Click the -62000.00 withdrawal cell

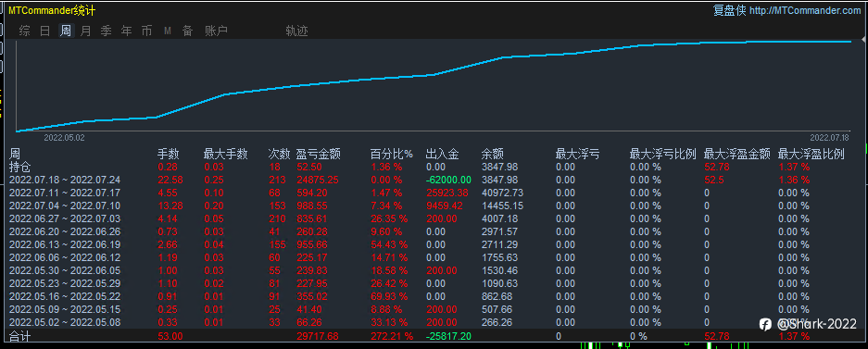click(448, 180)
